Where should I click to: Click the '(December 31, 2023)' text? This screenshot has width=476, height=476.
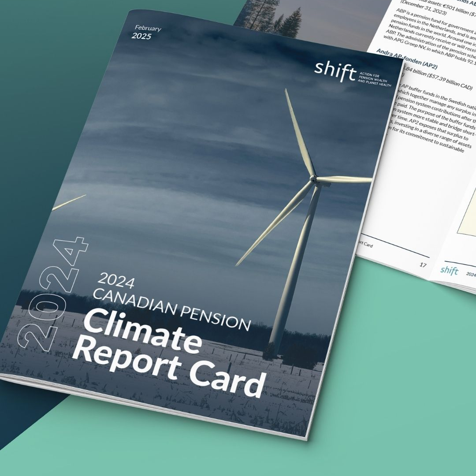pyautogui.click(x=423, y=8)
